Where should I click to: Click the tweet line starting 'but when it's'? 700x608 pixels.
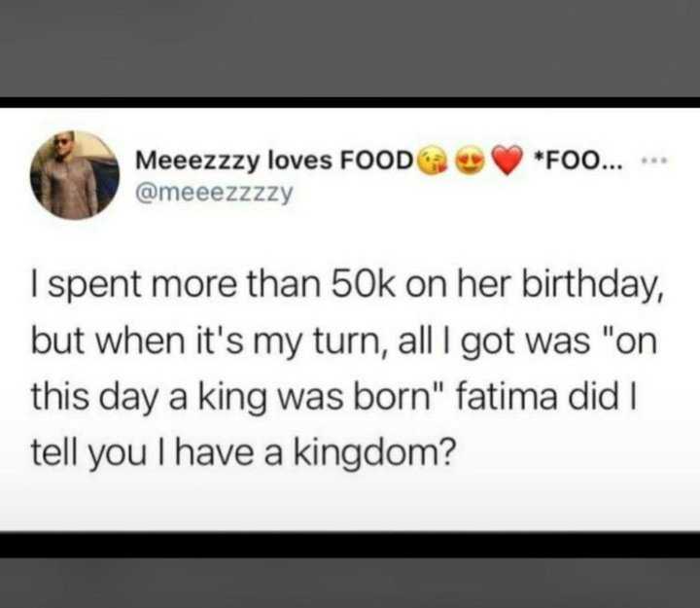click(344, 341)
